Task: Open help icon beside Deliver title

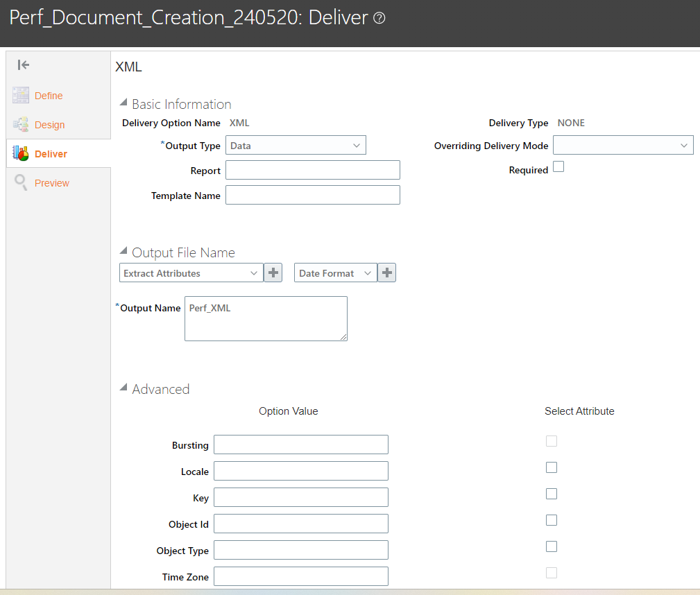Action: coord(379,18)
